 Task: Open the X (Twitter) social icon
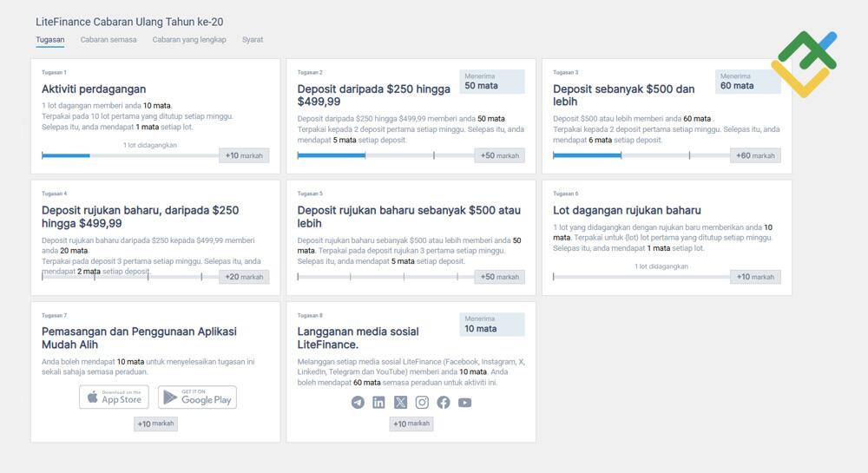click(400, 402)
